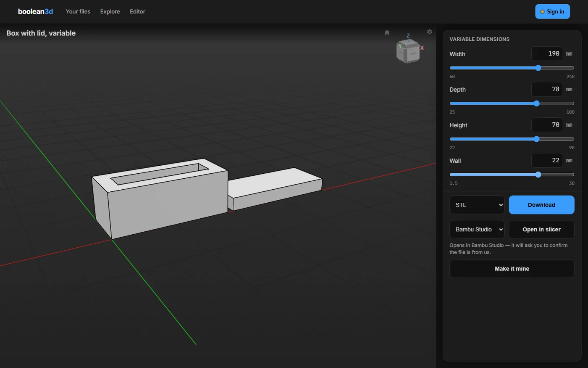Screen dimensions: 588x368
Task: Open Your files page
Action: (78, 11)
